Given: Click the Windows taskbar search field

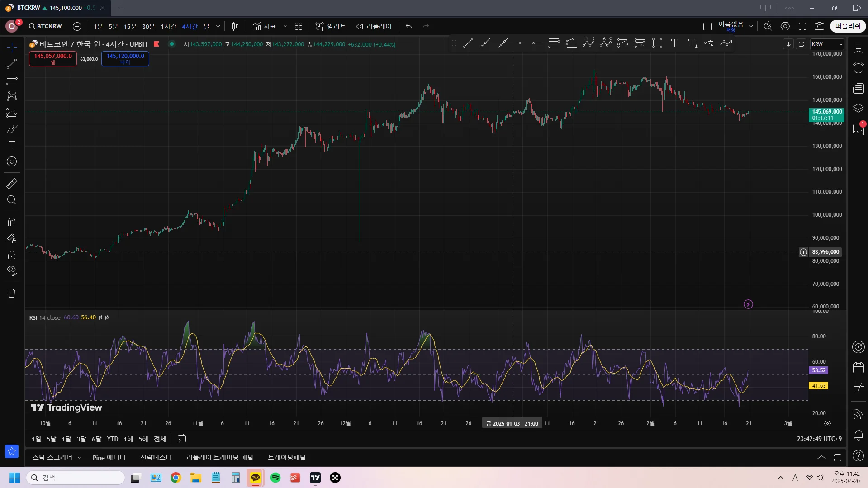Looking at the screenshot, I should (x=76, y=478).
